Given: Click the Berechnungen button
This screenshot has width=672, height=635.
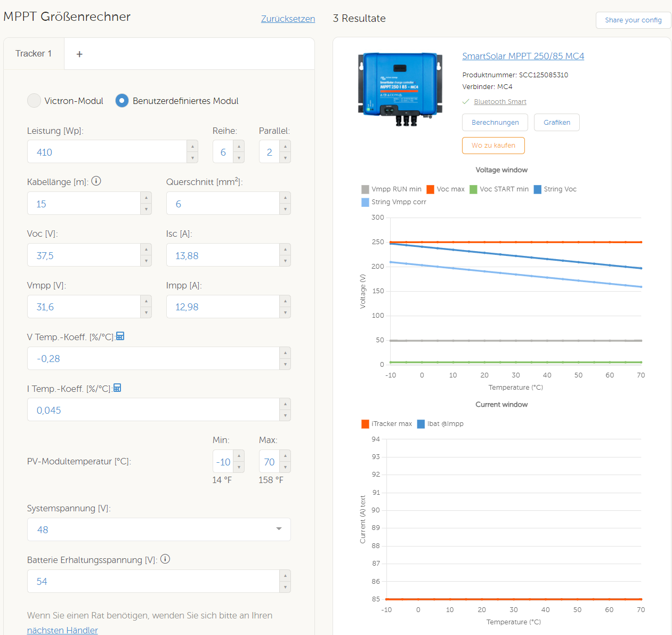Looking at the screenshot, I should click(x=495, y=122).
